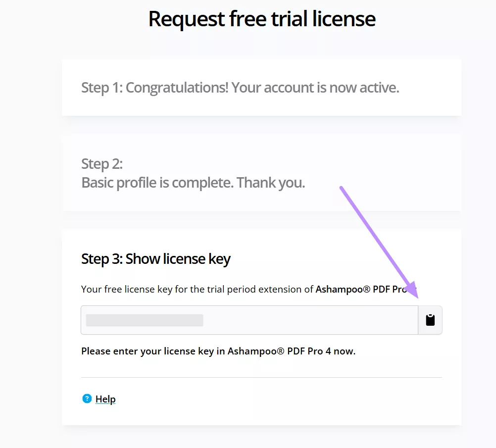The width and height of the screenshot is (496, 448).
Task: Expand the Step 2 basic profile section
Action: pos(261,172)
